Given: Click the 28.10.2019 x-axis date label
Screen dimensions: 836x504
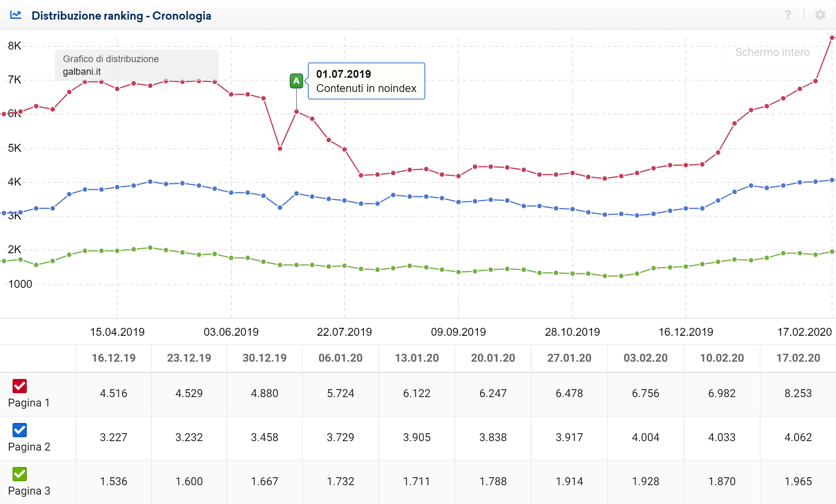Looking at the screenshot, I should 573,332.
